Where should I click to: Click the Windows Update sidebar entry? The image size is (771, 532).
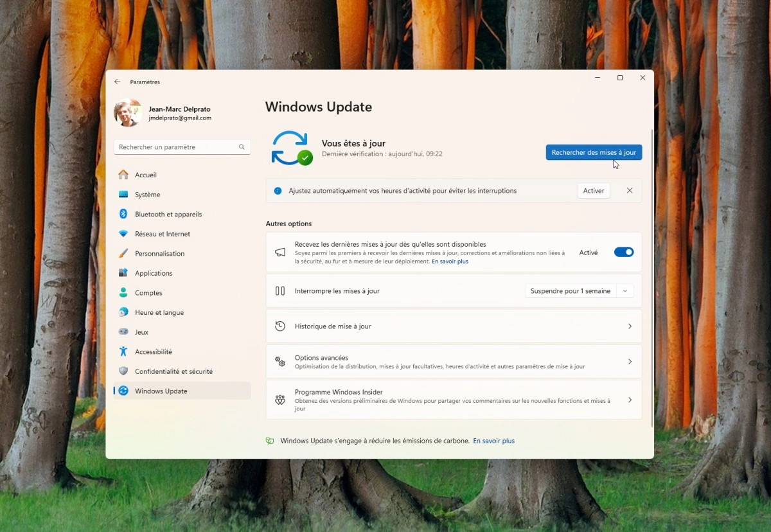(182, 391)
